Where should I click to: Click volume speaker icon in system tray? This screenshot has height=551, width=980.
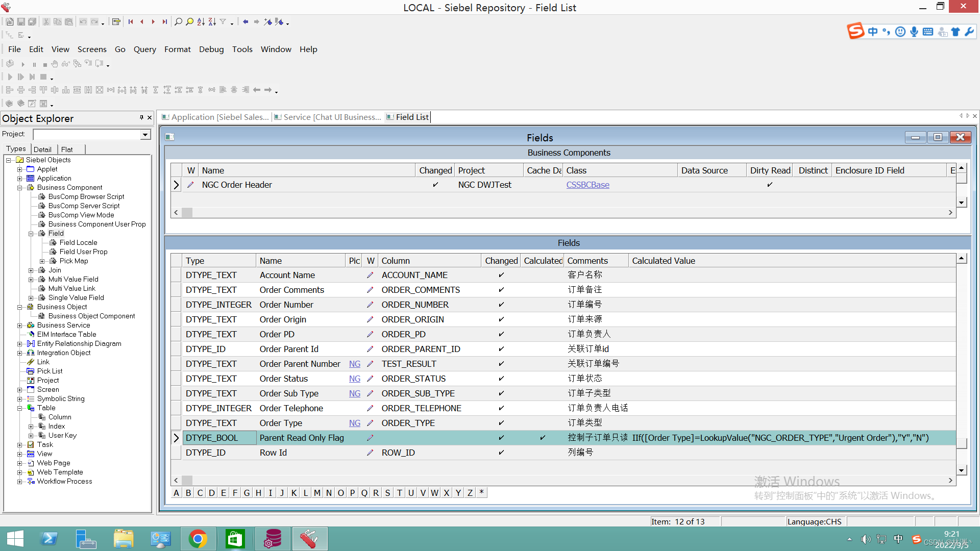tap(866, 539)
